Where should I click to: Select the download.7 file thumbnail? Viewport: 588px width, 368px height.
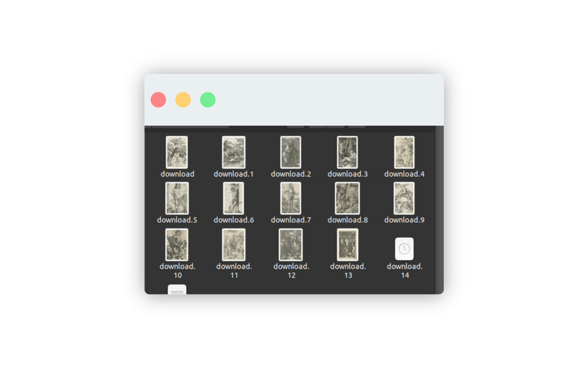point(291,198)
